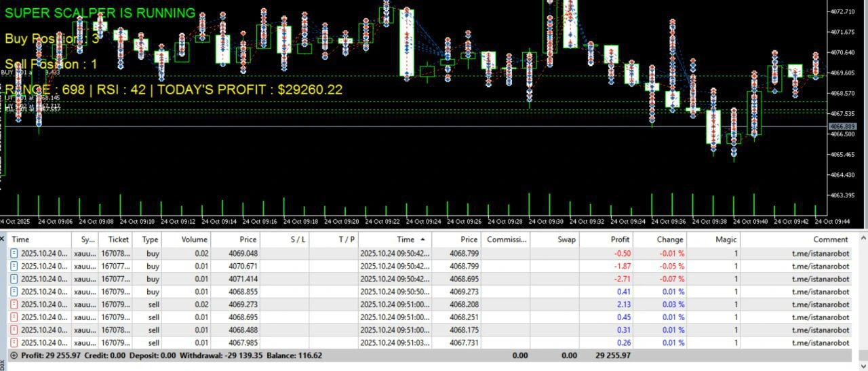The width and height of the screenshot is (868, 371).
Task: Sort by the Magic column header
Action: 713,239
